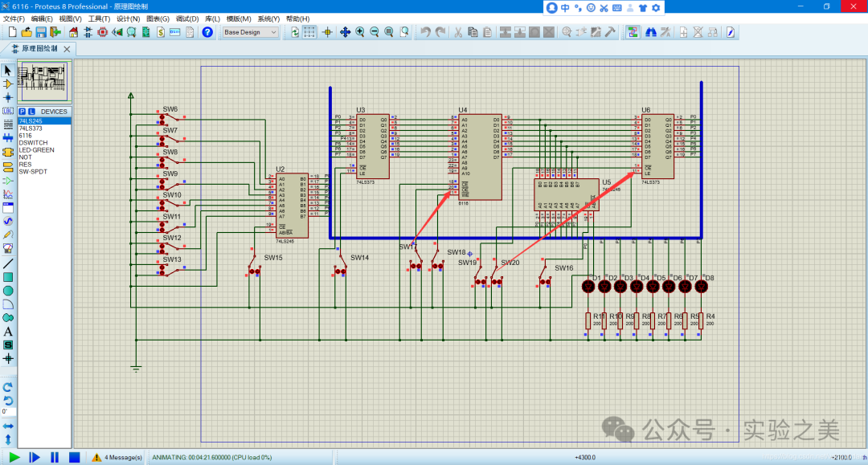Select the Junction dot mode tool
Screen dimensions: 868x465
[8, 97]
